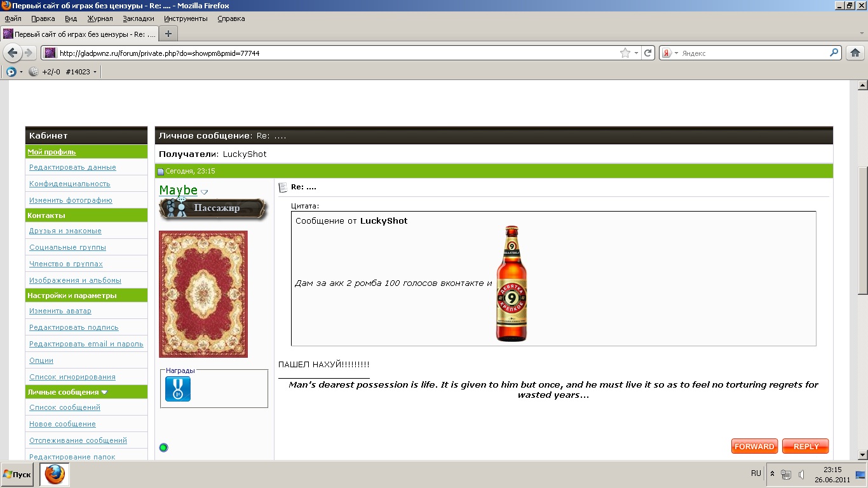868x488 pixels.
Task: Click the carpet avatar image of Maybe
Action: point(203,294)
